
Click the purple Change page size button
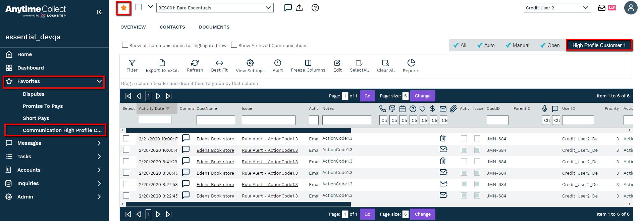point(422,96)
